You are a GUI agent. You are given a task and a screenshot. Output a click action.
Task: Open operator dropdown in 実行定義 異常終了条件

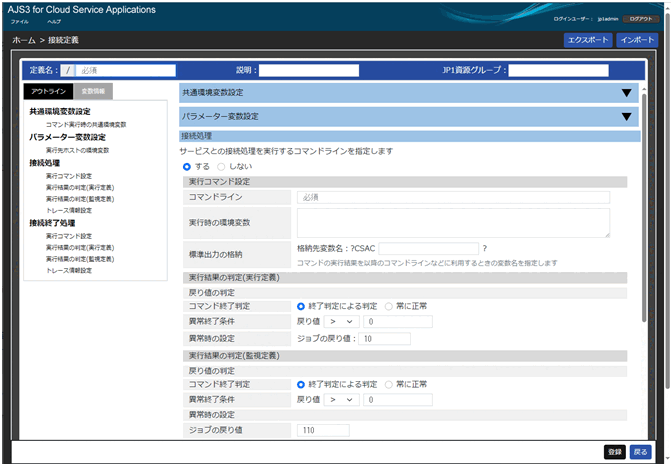pyautogui.click(x=341, y=322)
